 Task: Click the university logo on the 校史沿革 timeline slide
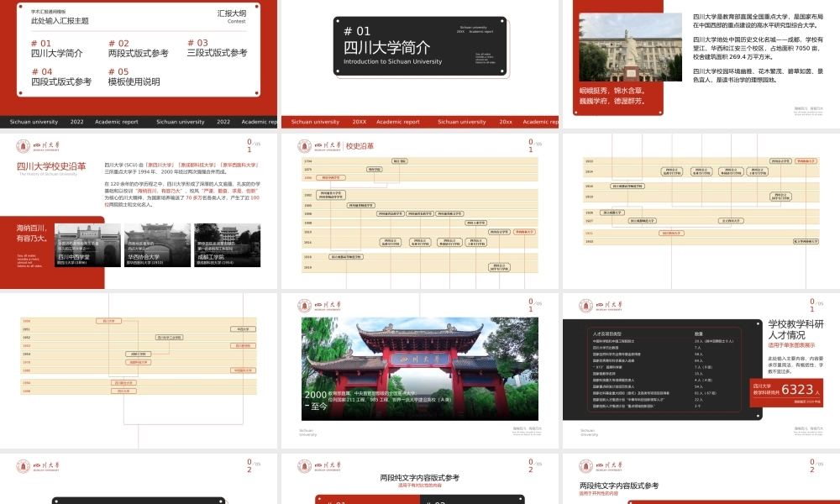tap(319, 145)
